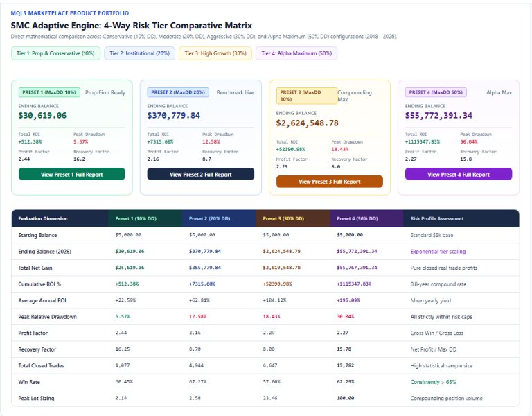This screenshot has height=416, width=532.
Task: Click the Compounding position volume note
Action: pos(447,398)
